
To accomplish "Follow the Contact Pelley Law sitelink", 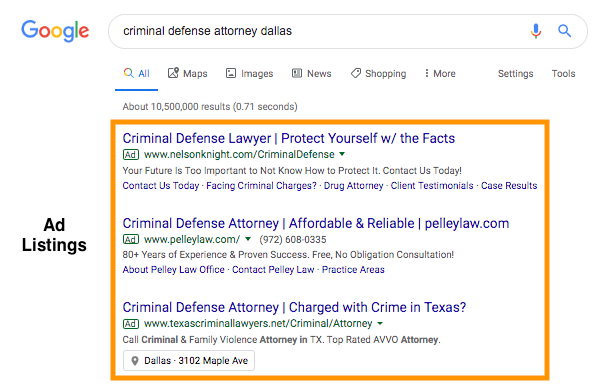I will (273, 270).
